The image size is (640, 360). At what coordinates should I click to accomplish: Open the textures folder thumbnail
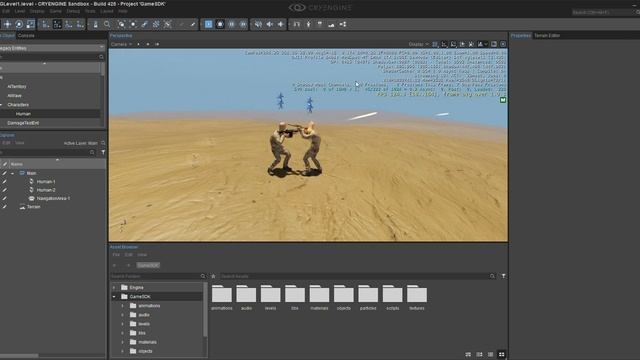point(417,298)
